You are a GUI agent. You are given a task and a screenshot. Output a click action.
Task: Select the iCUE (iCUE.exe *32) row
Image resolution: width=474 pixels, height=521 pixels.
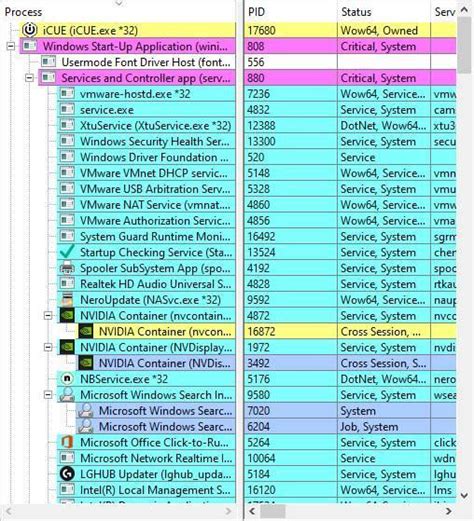pyautogui.click(x=127, y=30)
